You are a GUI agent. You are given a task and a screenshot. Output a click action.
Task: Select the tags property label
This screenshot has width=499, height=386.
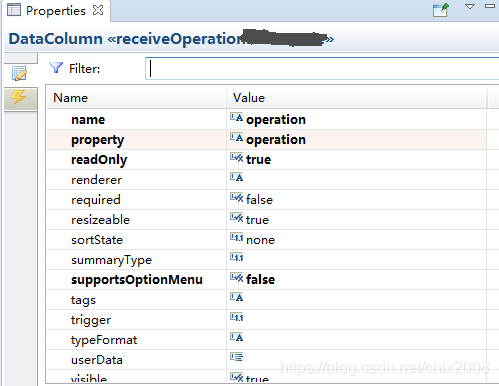[83, 300]
